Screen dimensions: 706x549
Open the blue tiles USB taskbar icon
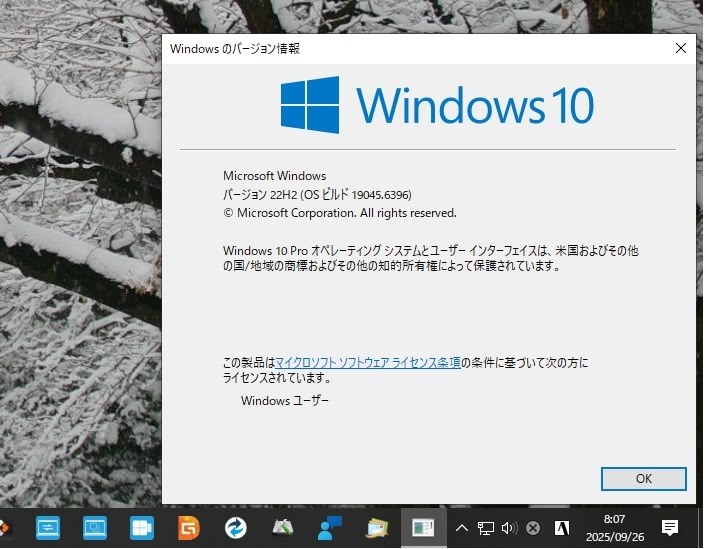pos(141,527)
